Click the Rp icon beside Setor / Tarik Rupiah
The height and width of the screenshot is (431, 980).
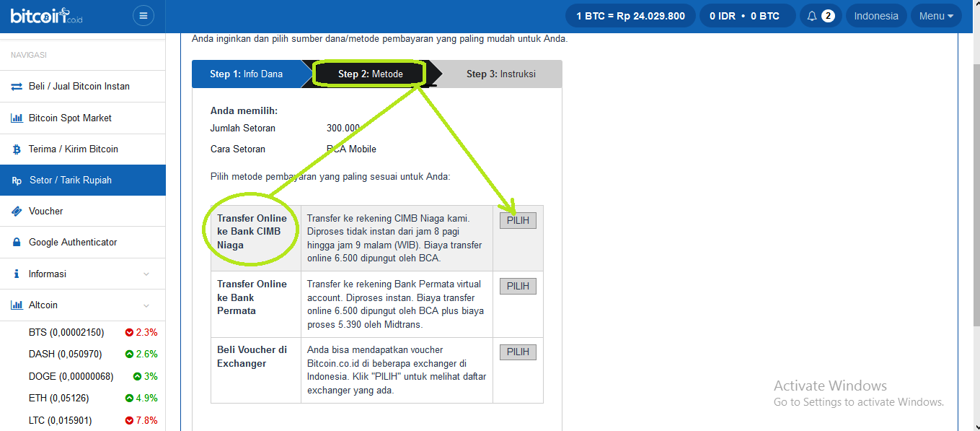click(17, 180)
